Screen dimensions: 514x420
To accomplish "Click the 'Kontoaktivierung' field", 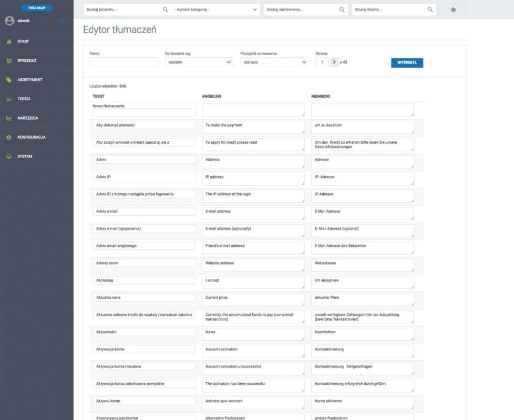I will click(x=363, y=352).
